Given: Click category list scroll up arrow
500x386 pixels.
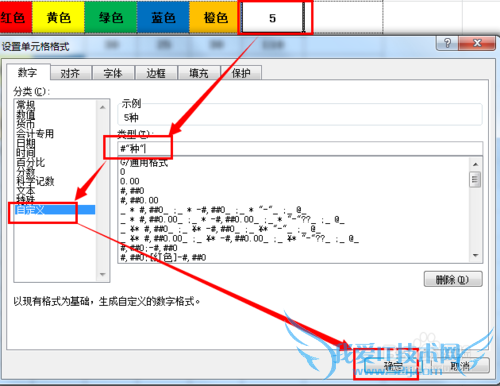Looking at the screenshot, I should coord(103,107).
